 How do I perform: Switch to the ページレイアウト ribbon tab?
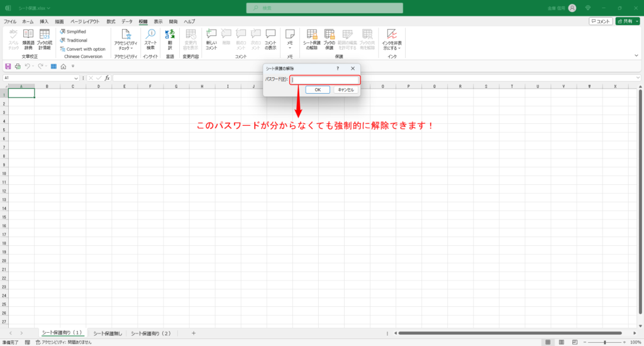(x=85, y=21)
